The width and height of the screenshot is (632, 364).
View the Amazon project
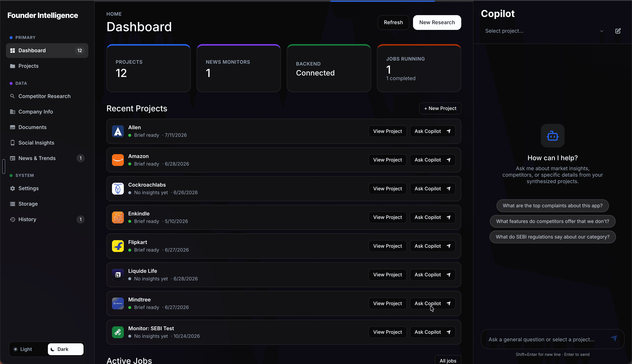pos(388,160)
